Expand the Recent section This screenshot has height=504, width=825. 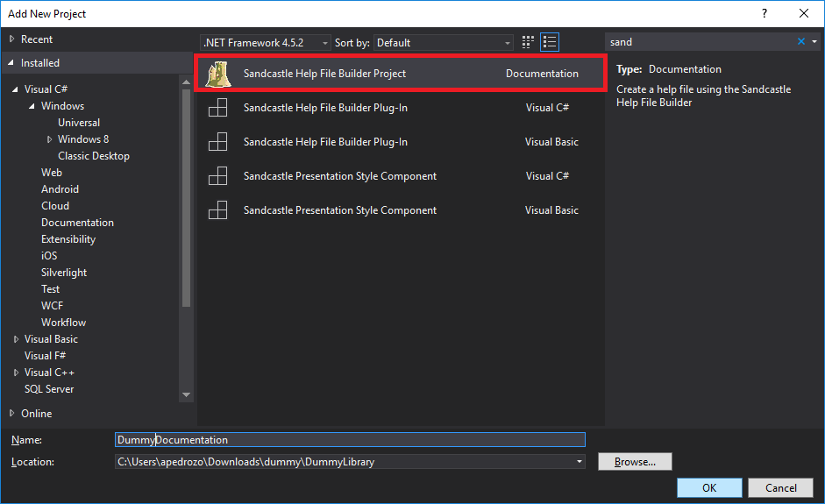click(11, 39)
